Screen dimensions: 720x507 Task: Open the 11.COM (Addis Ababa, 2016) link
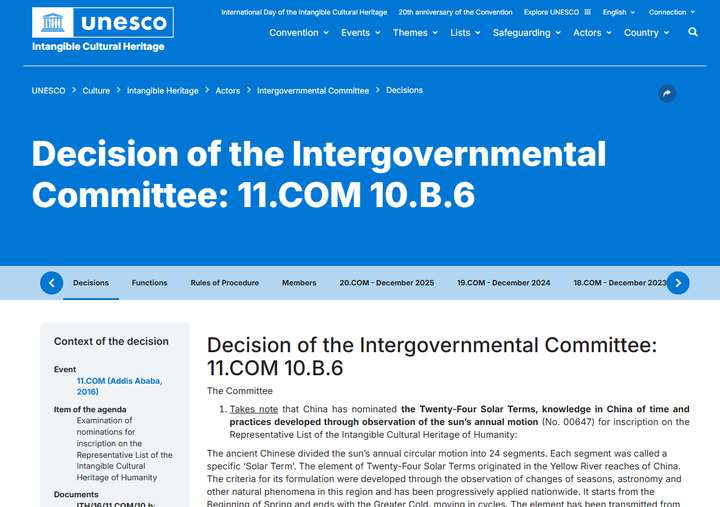tap(119, 386)
